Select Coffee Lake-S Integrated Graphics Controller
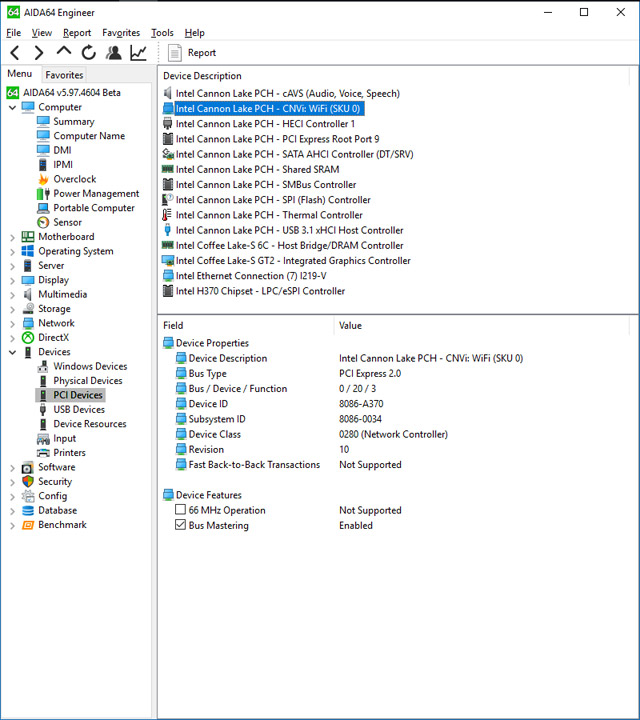This screenshot has width=640, height=720. [293, 260]
